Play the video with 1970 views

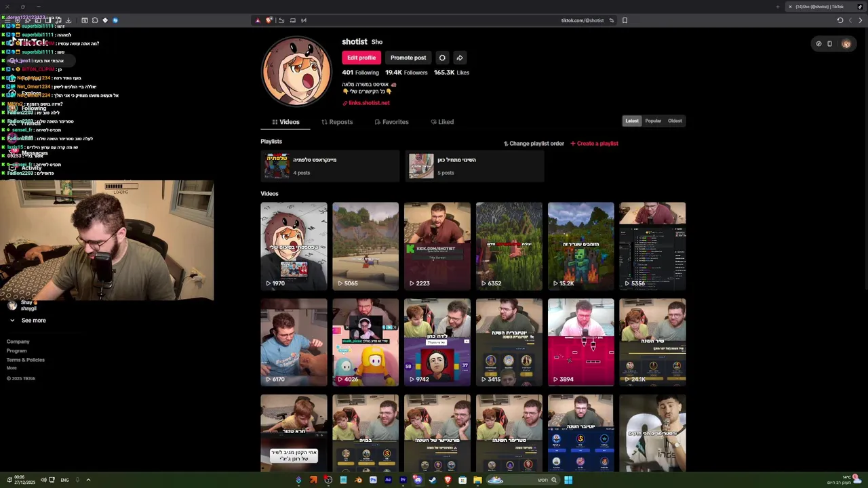pos(294,246)
